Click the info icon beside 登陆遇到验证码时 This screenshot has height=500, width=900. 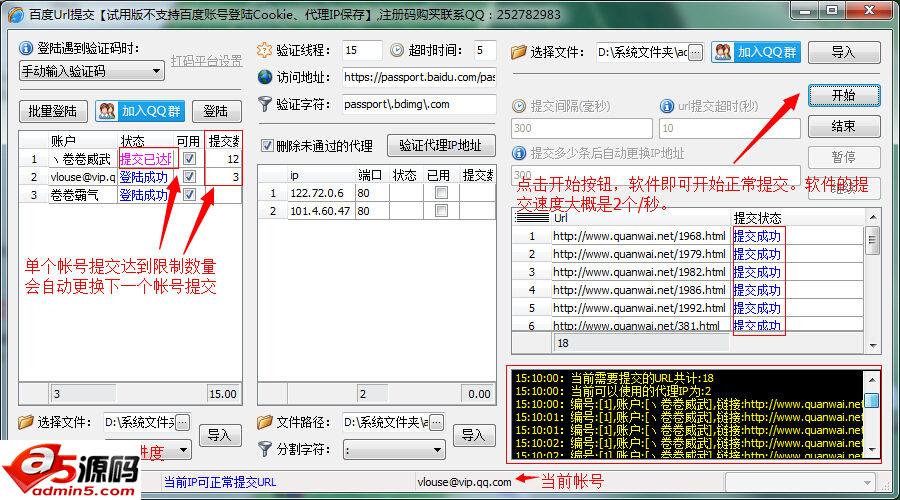(26, 48)
